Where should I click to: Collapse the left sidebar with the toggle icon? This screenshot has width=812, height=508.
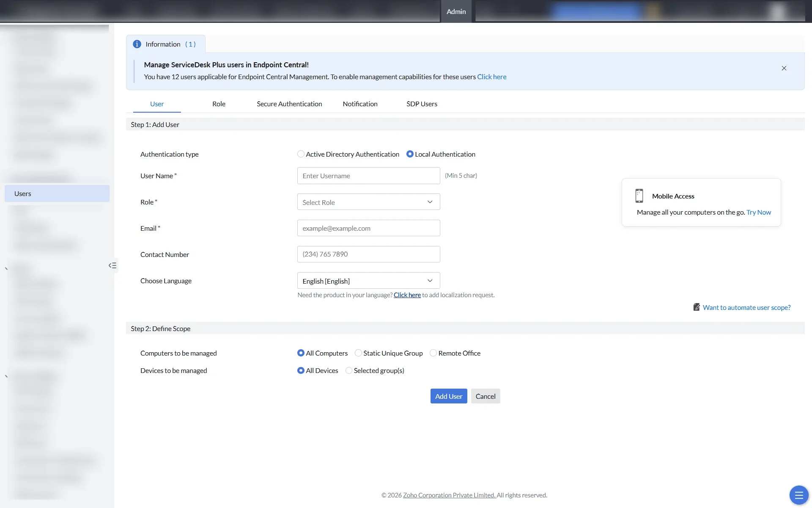(x=112, y=265)
